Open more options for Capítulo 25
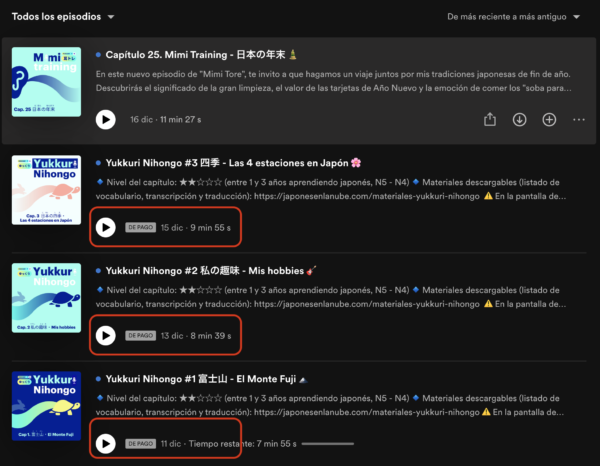600x466 pixels. (578, 120)
